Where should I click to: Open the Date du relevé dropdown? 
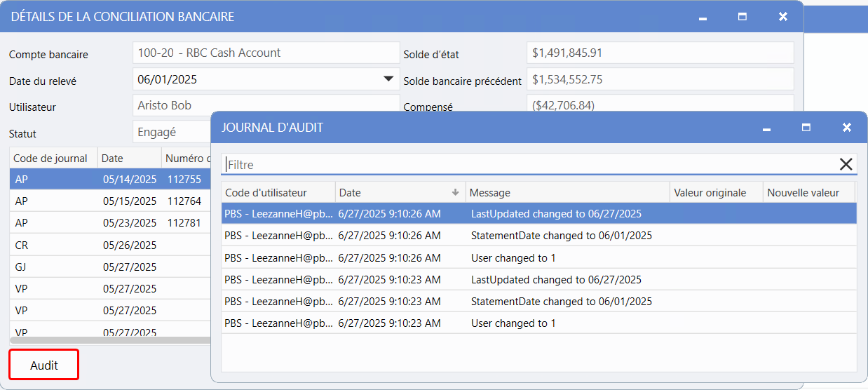[388, 79]
